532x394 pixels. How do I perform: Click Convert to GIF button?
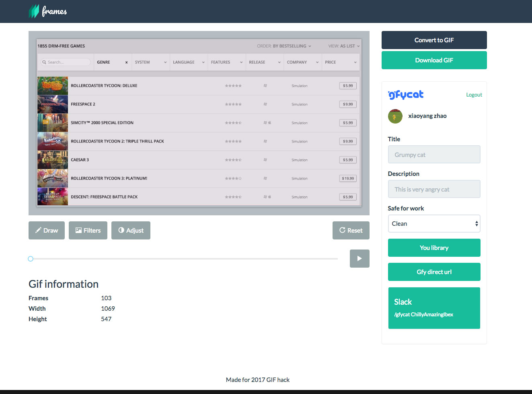pos(434,40)
